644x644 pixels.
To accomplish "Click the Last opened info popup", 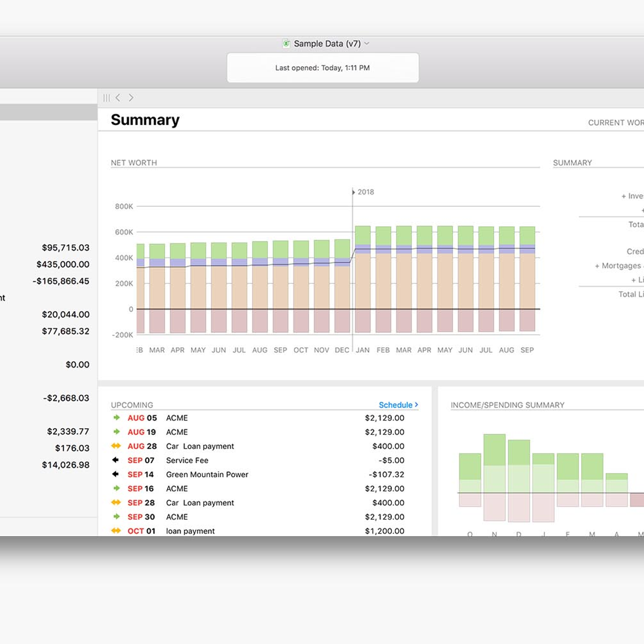I will pos(323,68).
